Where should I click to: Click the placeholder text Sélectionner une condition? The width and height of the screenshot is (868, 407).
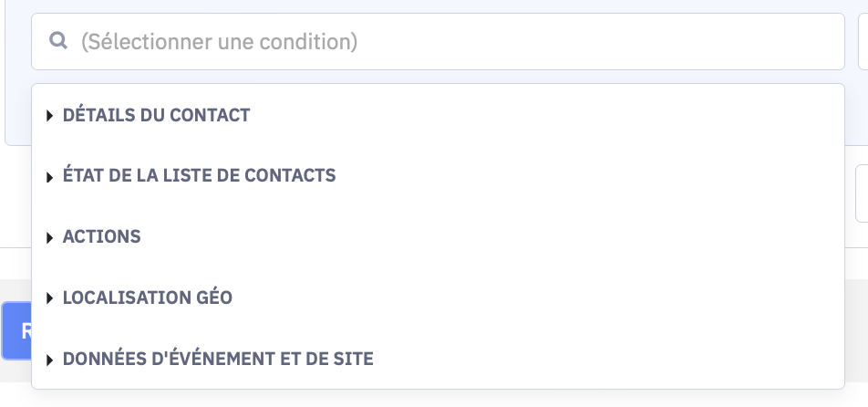(219, 42)
